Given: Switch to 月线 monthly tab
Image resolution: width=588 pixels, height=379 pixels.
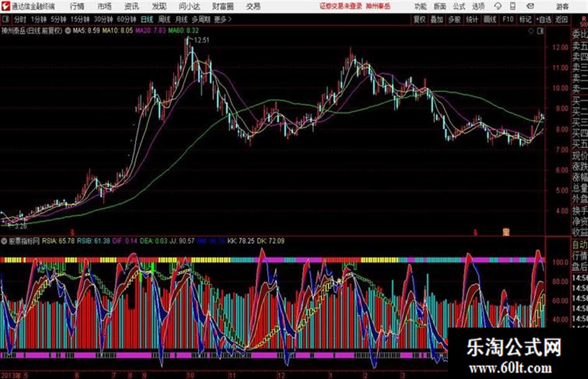Looking at the screenshot, I should (181, 19).
